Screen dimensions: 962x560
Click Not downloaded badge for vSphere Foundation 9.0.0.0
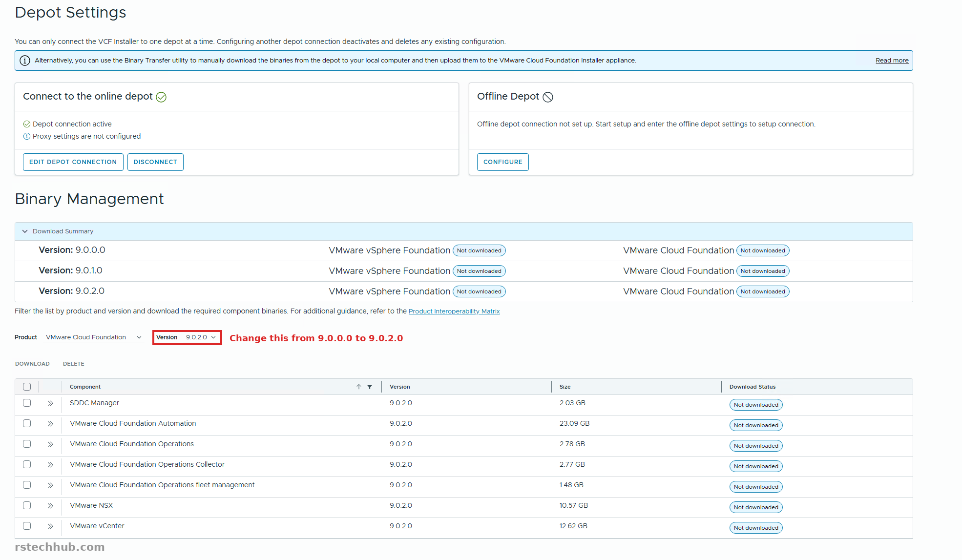point(479,250)
